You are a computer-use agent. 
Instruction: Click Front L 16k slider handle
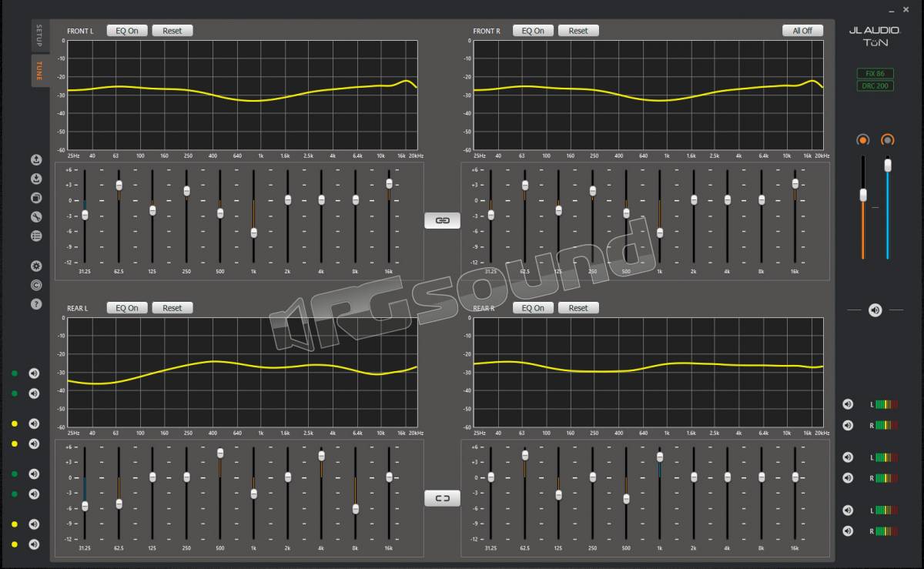(390, 183)
